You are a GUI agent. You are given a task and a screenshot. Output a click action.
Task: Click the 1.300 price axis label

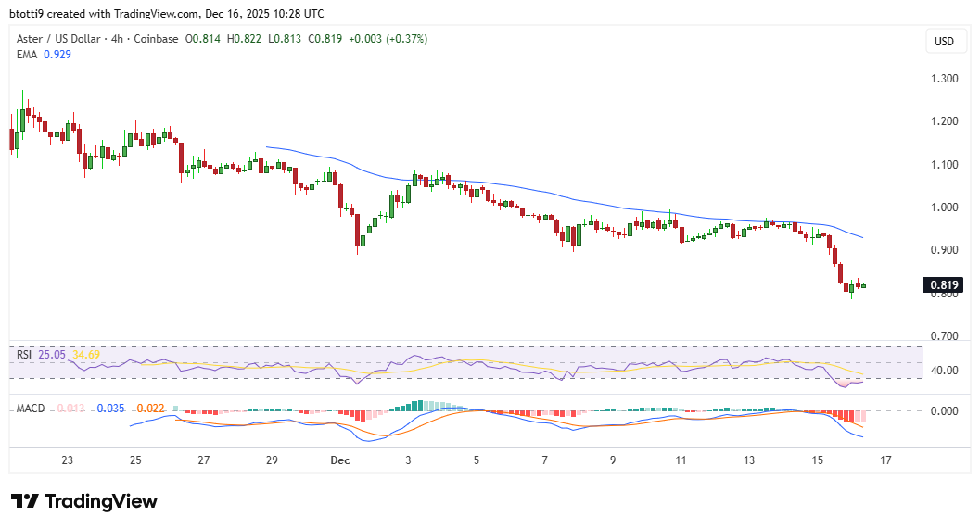(x=944, y=79)
